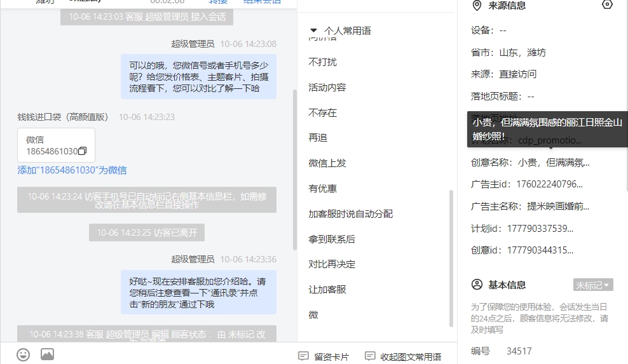Open the 未标记 status dropdown
628x364 pixels.
593,285
